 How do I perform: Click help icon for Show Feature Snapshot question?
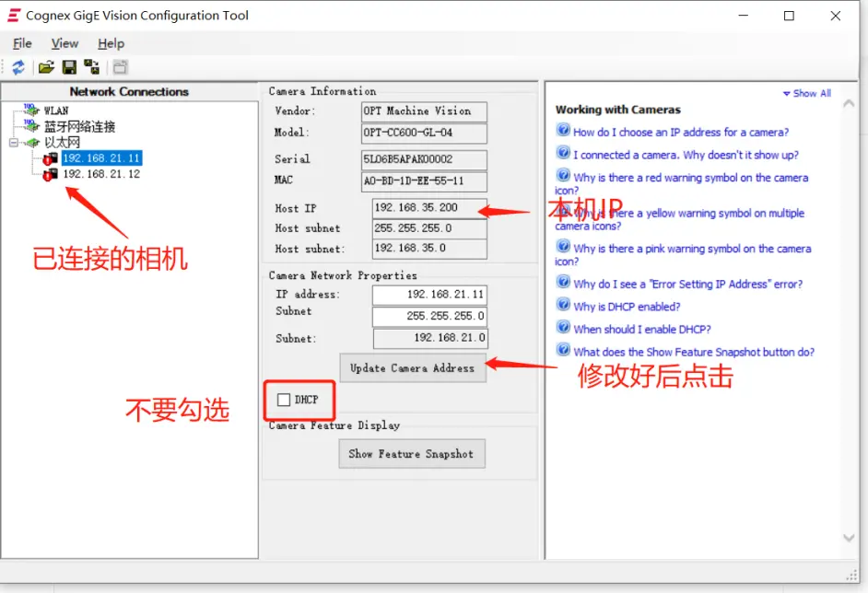563,350
